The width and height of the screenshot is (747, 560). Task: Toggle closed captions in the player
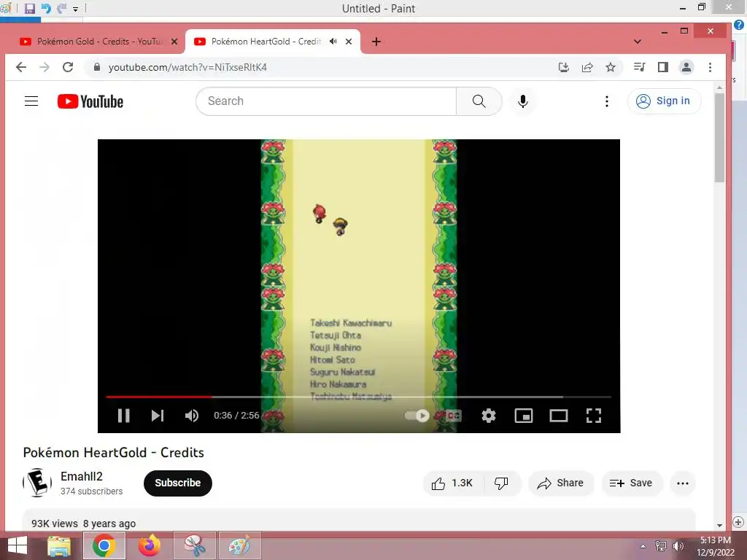click(454, 415)
